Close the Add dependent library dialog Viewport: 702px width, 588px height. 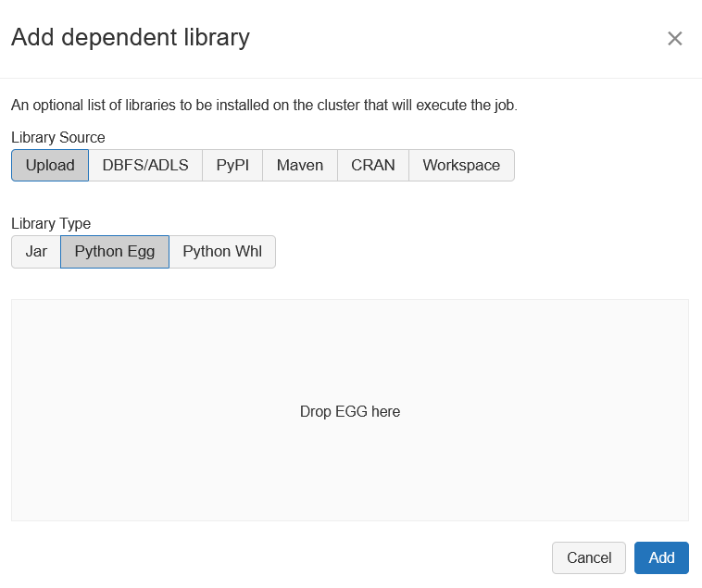[675, 38]
